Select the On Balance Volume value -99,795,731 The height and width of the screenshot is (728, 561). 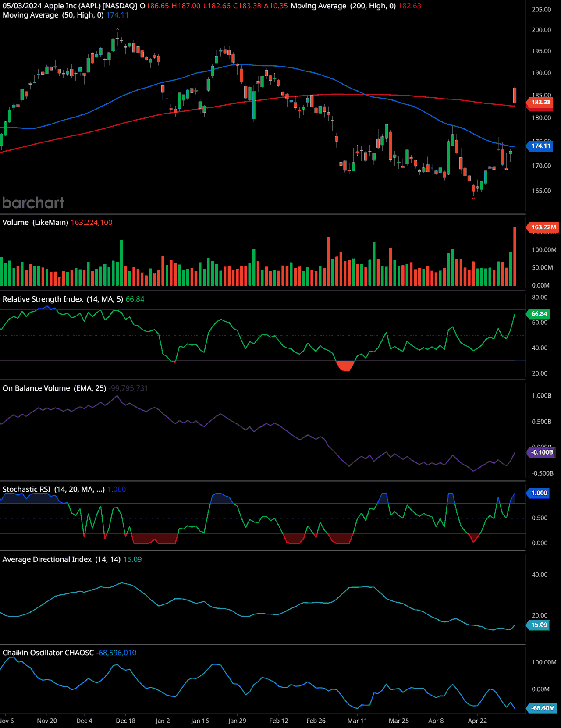(x=128, y=388)
